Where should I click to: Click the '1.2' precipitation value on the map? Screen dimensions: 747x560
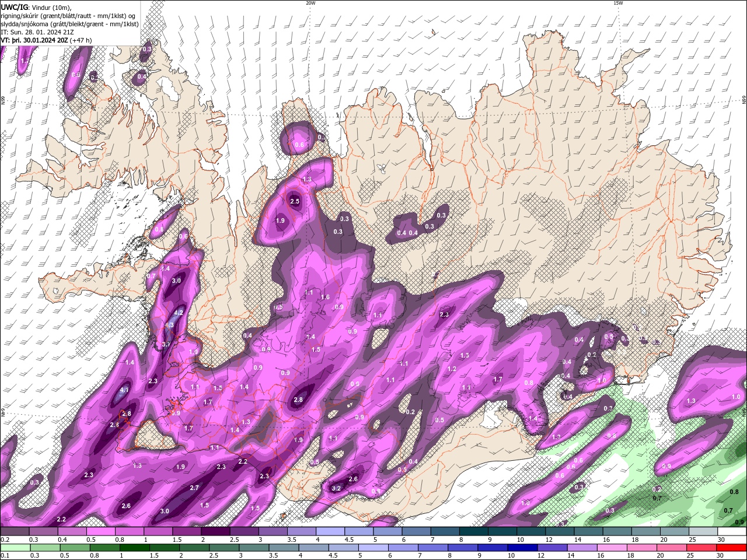coord(452,369)
